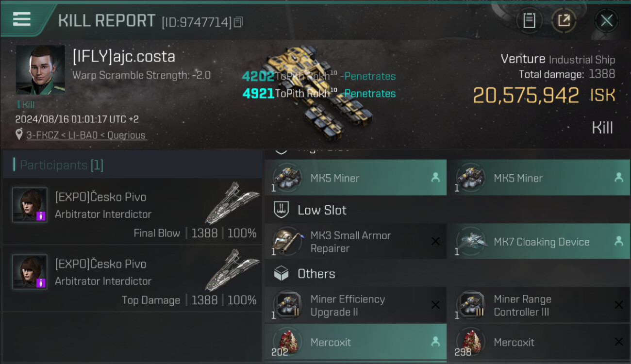Copy the kill report ID
631x364 pixels.
coord(238,22)
